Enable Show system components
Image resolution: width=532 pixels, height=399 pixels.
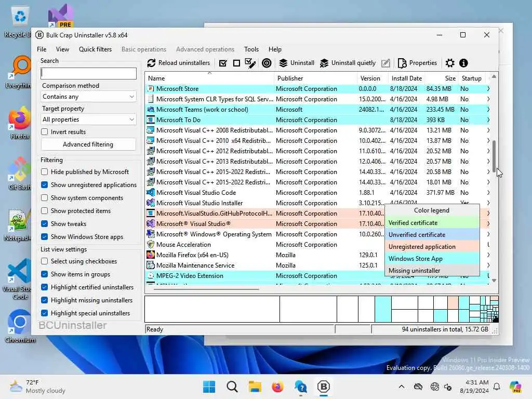[x=45, y=198]
